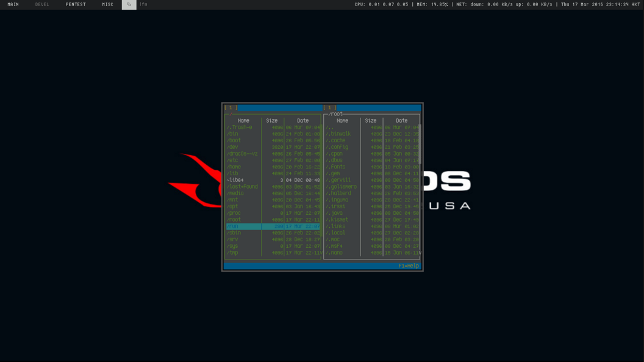Click the Date column header in right pane

pyautogui.click(x=402, y=121)
